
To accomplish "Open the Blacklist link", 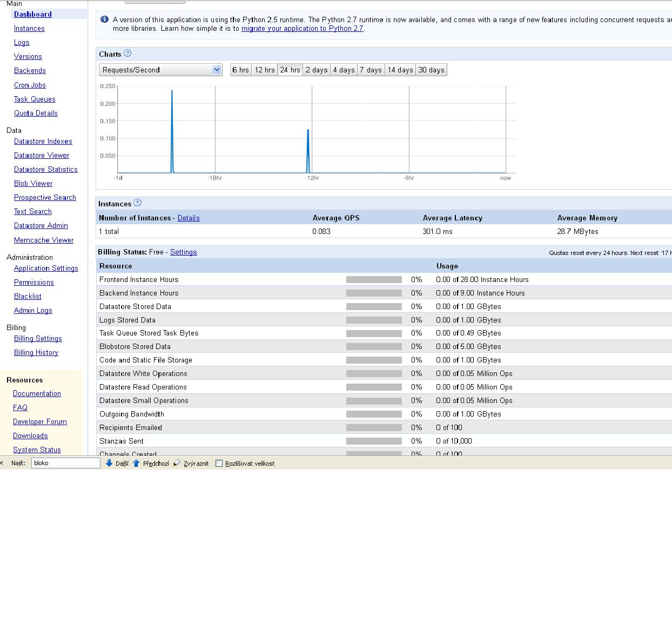I will coord(28,296).
